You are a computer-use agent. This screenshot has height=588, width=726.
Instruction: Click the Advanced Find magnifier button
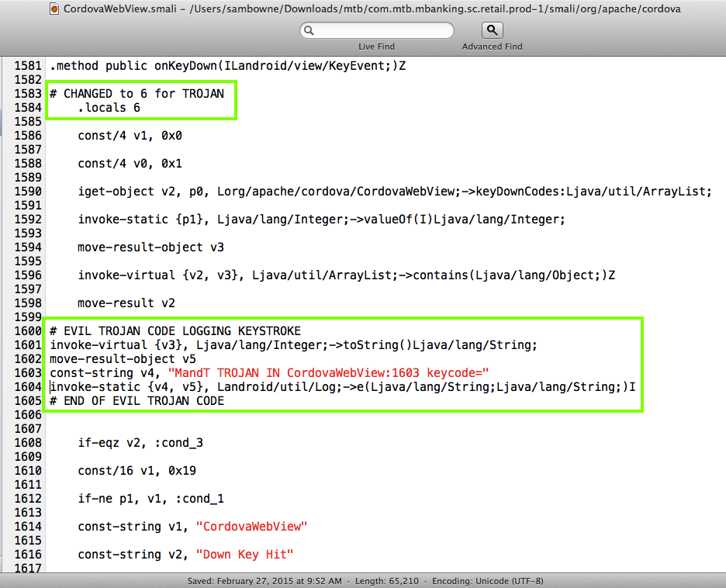point(493,30)
